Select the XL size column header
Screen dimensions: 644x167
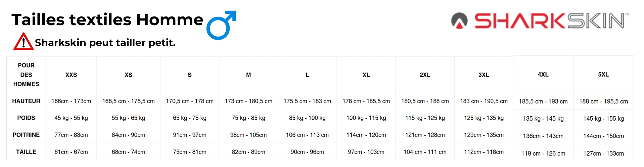[x=366, y=75]
